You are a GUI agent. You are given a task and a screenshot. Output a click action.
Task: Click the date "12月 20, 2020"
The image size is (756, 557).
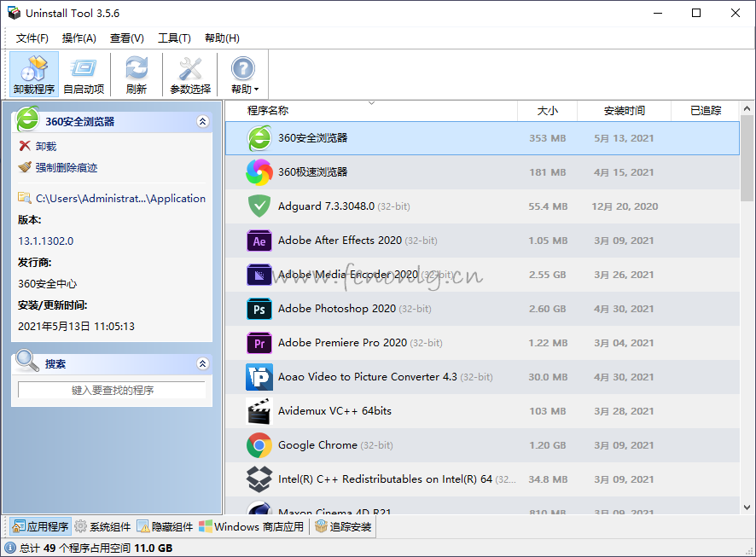(x=625, y=206)
